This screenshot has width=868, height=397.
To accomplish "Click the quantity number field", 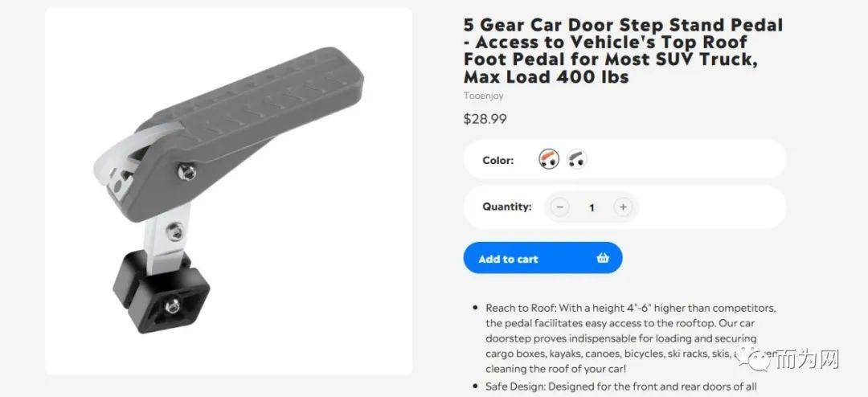I will pyautogui.click(x=592, y=207).
